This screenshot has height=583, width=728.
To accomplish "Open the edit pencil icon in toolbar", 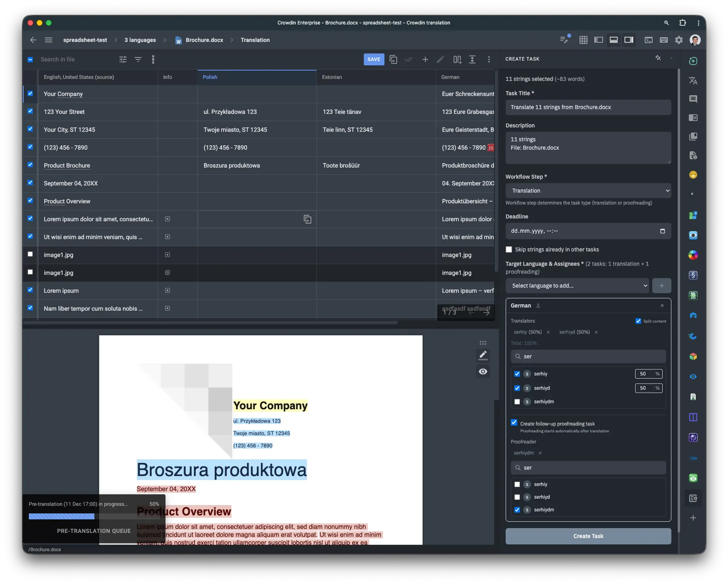I will coord(440,59).
